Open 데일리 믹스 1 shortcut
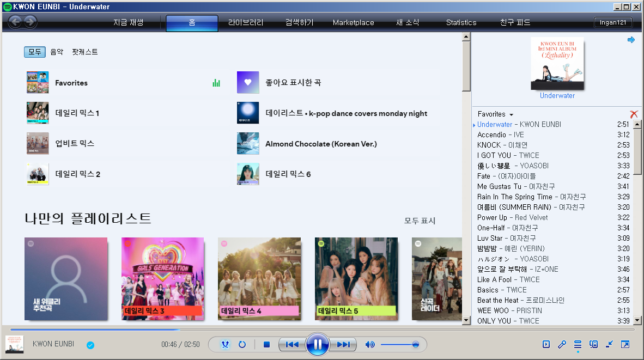 tap(127, 113)
